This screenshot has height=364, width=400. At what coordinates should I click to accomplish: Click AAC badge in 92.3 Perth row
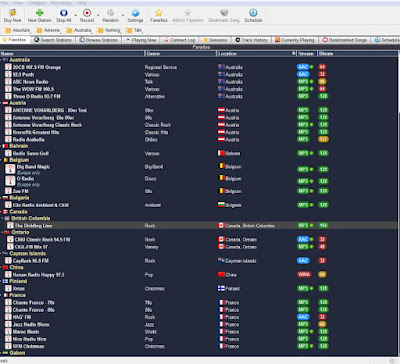(x=303, y=74)
